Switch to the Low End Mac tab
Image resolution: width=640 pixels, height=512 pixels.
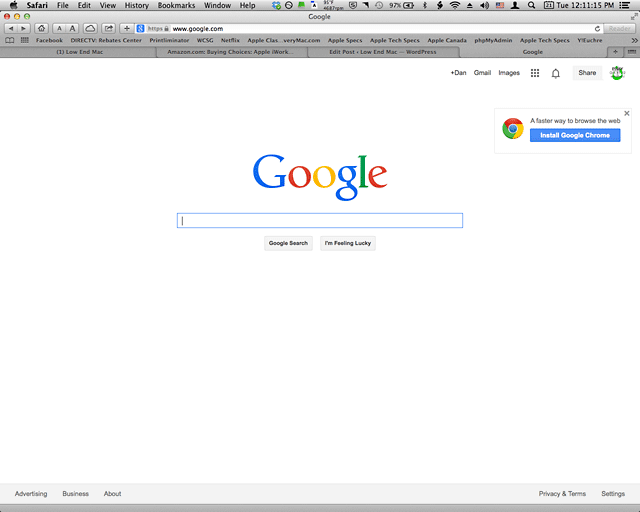[x=79, y=52]
